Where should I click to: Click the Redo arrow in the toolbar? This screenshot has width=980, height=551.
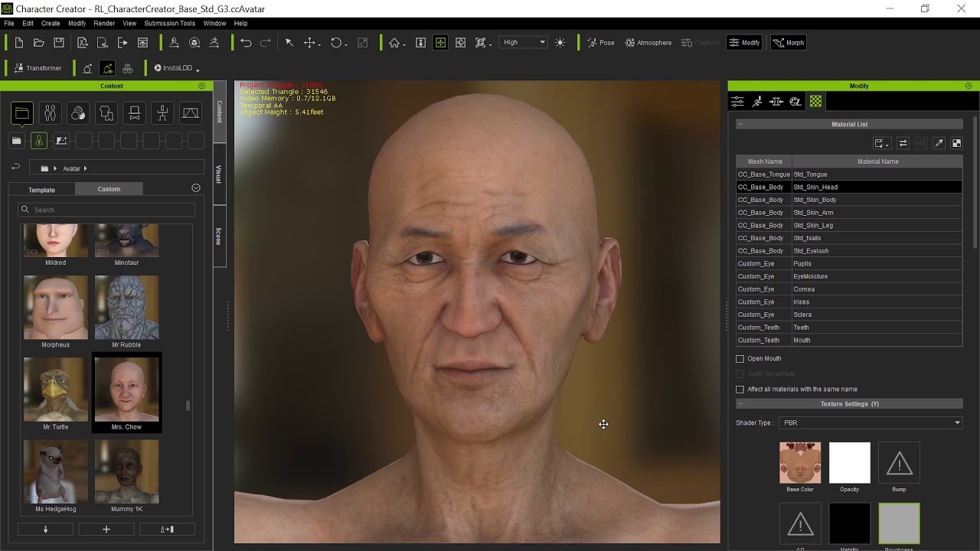coord(266,43)
